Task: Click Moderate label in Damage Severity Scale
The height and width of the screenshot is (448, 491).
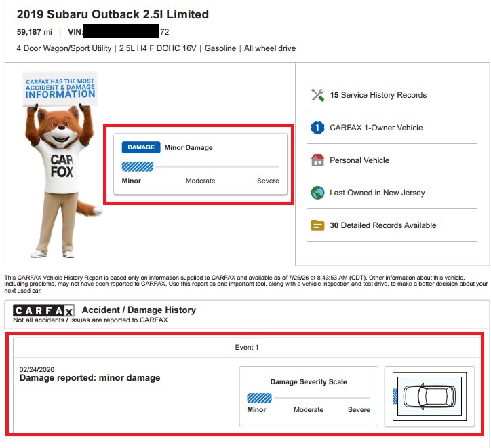Action: [x=309, y=409]
